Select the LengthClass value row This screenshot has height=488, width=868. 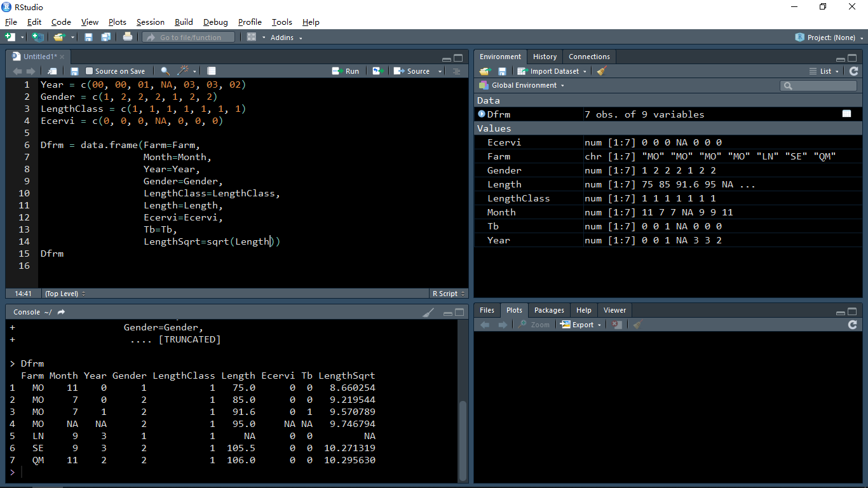(668, 198)
